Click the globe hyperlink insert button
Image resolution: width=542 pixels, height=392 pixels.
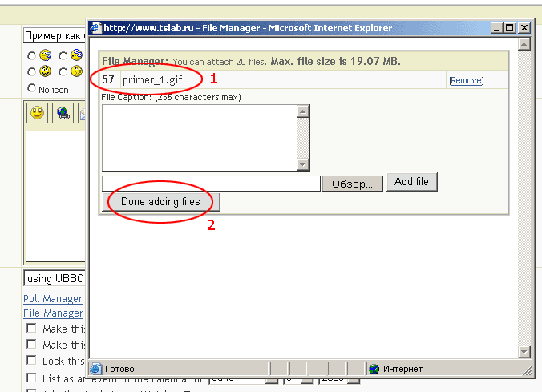(x=63, y=113)
